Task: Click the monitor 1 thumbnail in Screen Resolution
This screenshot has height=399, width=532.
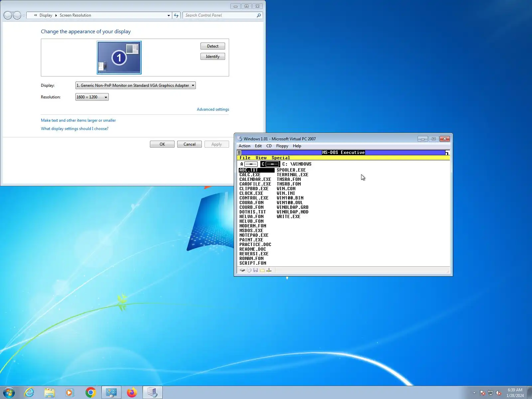Action: [119, 58]
